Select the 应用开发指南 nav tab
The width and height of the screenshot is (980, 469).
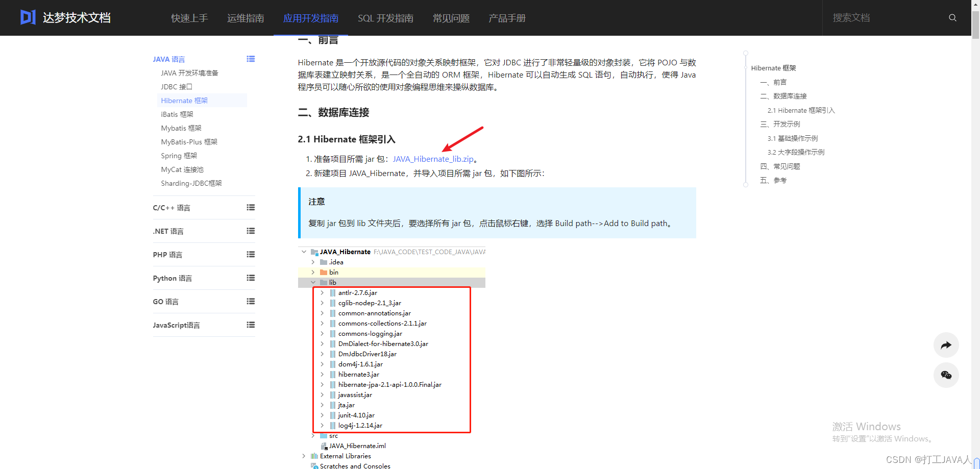coord(311,18)
